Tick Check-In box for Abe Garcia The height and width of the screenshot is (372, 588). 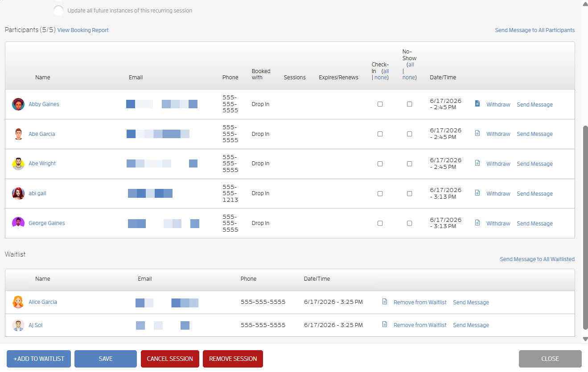(380, 134)
